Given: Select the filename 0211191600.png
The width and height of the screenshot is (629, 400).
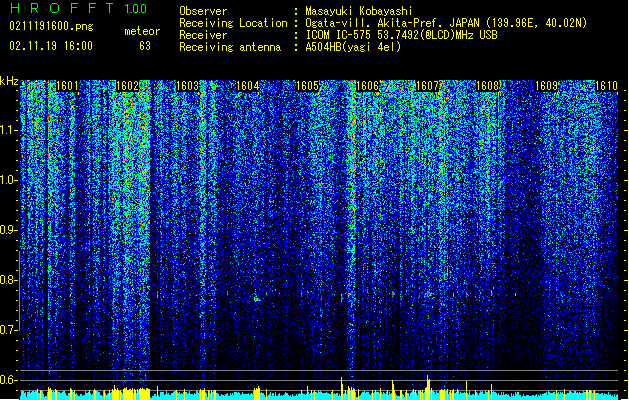Looking at the screenshot, I should [x=51, y=26].
